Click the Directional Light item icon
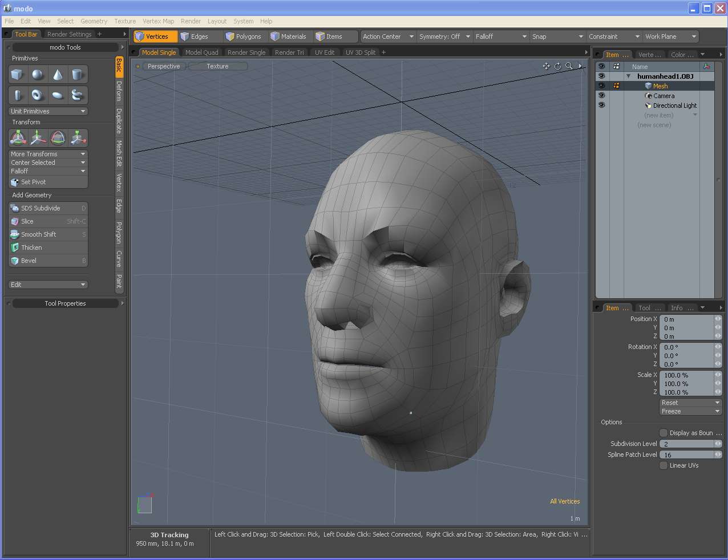 pos(648,105)
